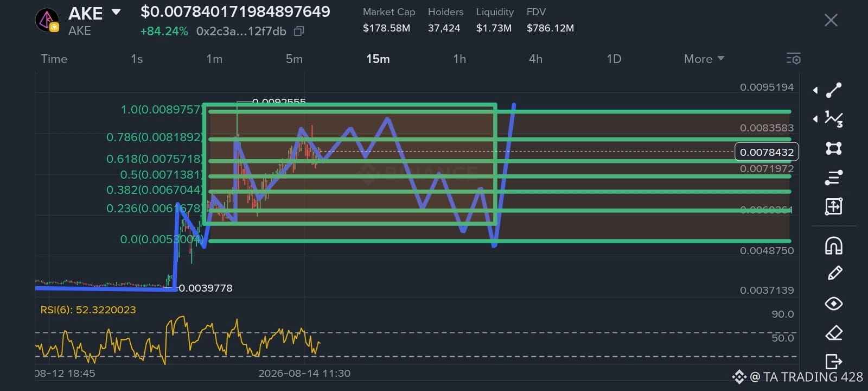The image size is (868, 391).
Task: Click the RSI 90.0 axis level
Action: [782, 314]
